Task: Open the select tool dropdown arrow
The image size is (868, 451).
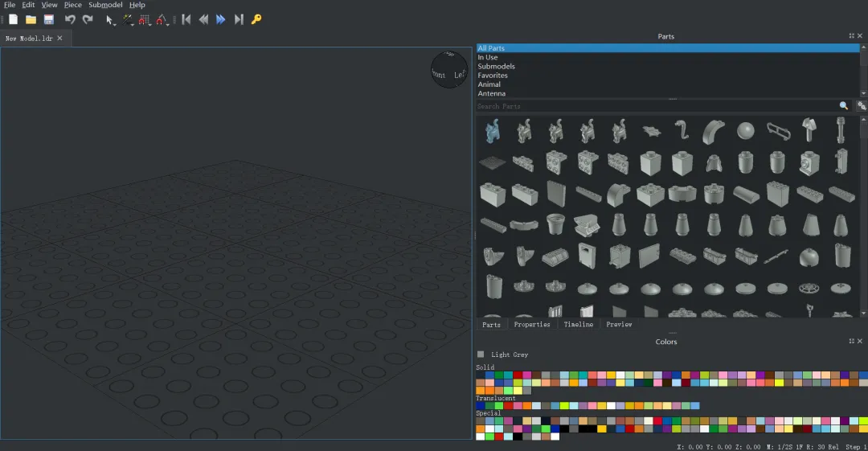Action: [116, 23]
